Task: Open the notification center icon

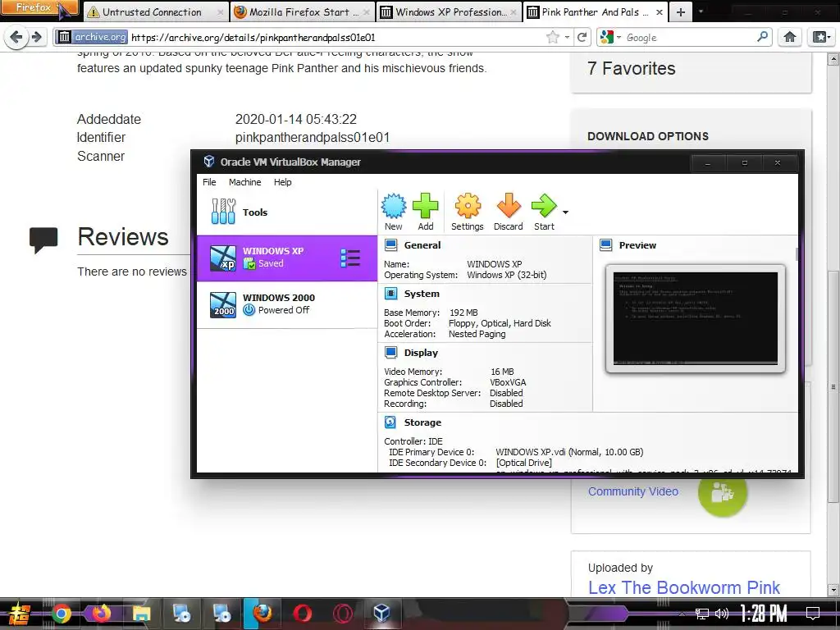Action: click(x=813, y=613)
